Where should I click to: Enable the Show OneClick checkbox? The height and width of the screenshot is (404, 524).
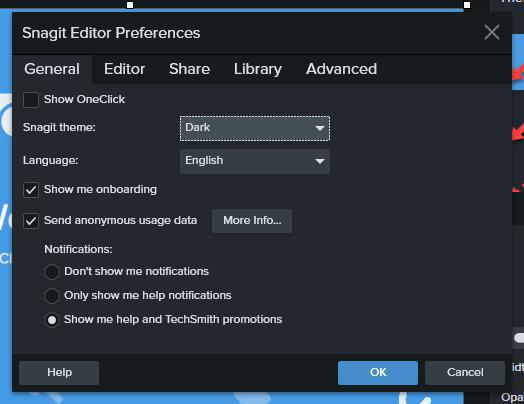(31, 100)
